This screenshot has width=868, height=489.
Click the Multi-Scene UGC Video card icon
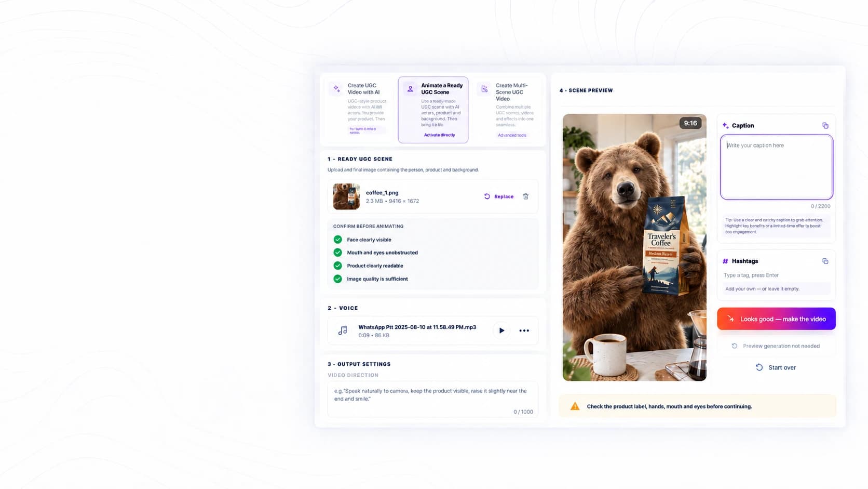click(x=484, y=89)
